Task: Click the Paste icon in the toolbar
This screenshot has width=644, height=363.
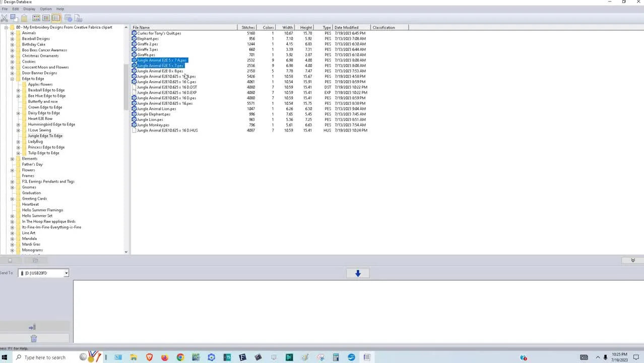Action: pos(24,18)
